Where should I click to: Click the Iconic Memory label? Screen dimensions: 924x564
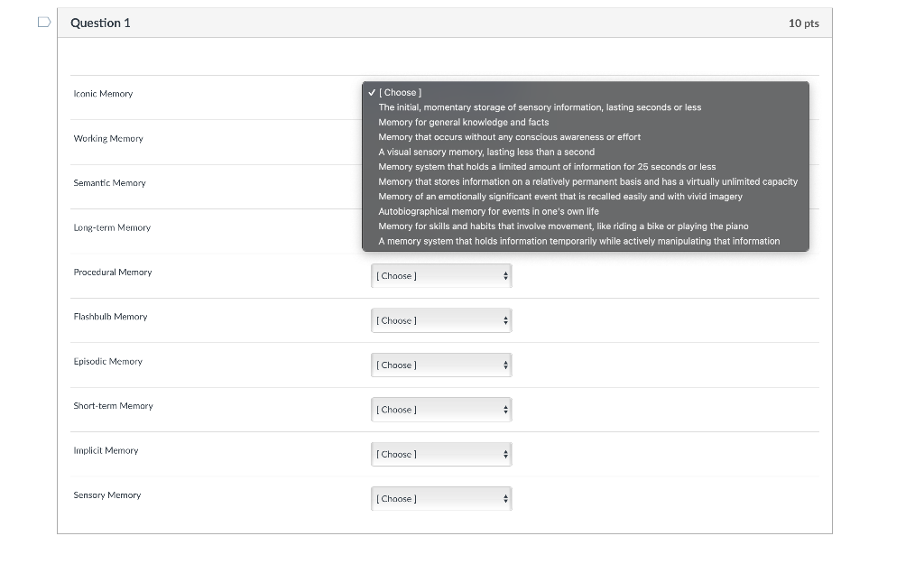point(103,94)
